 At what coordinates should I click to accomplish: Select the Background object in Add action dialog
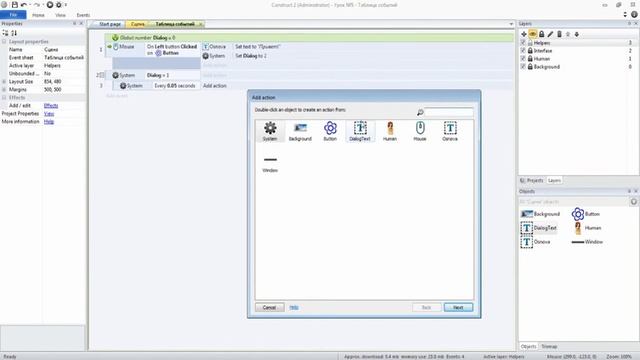point(300,131)
